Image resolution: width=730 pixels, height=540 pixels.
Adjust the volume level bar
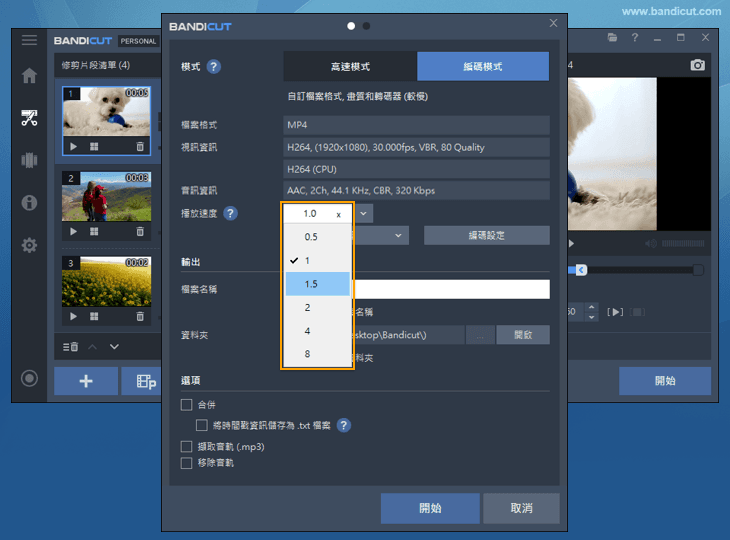(683, 243)
